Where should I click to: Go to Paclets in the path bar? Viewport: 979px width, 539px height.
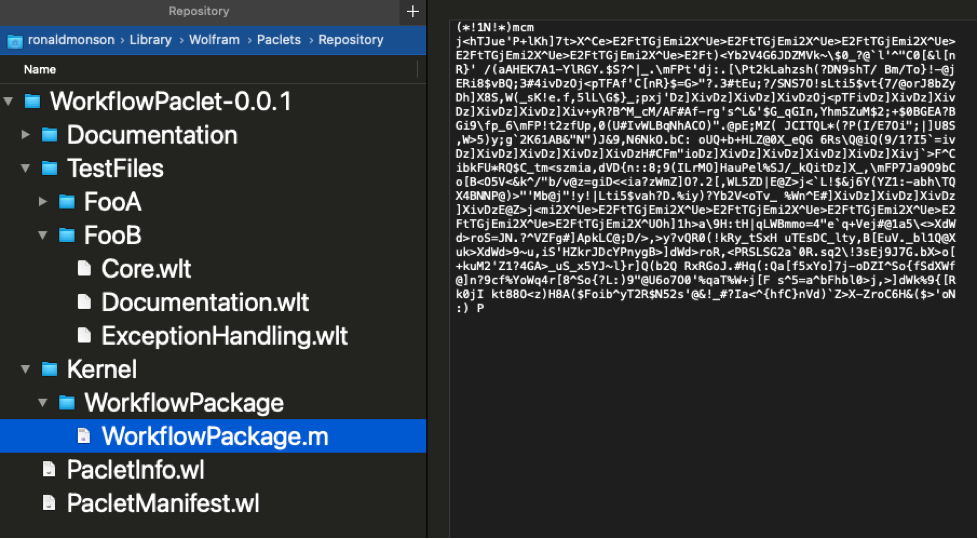coord(277,40)
